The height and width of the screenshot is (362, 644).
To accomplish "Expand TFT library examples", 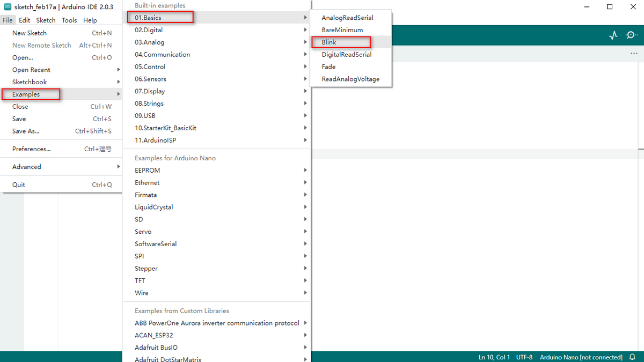I will (217, 280).
